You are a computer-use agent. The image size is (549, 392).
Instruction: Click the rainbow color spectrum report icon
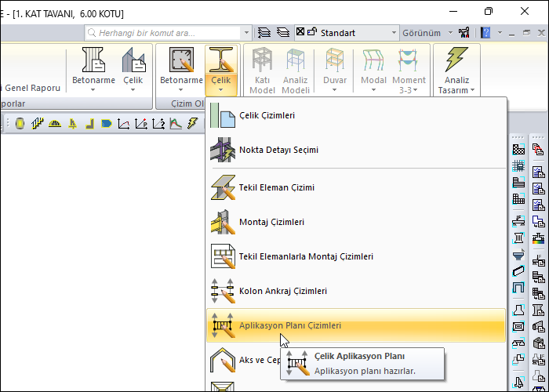pyautogui.click(x=539, y=238)
